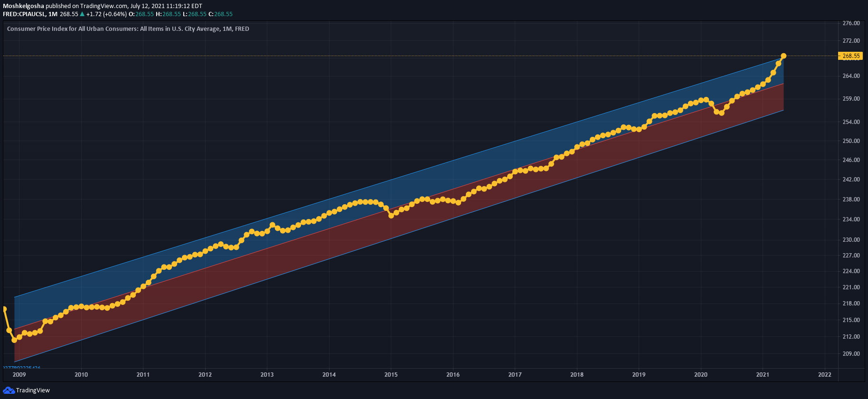Click the 212.00 price scale value
The image size is (868, 399).
point(851,337)
